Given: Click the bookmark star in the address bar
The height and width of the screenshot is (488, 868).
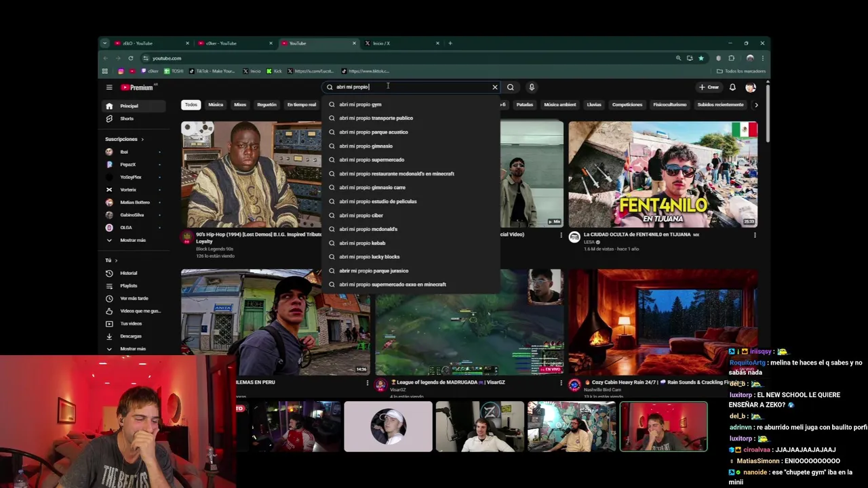Looking at the screenshot, I should pos(701,58).
